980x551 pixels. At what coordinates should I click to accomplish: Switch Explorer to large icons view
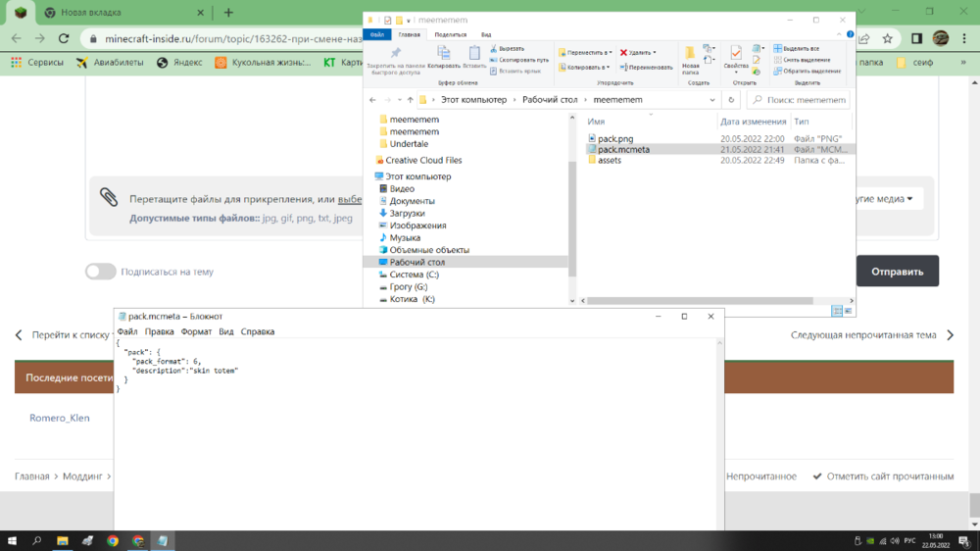pos(848,311)
